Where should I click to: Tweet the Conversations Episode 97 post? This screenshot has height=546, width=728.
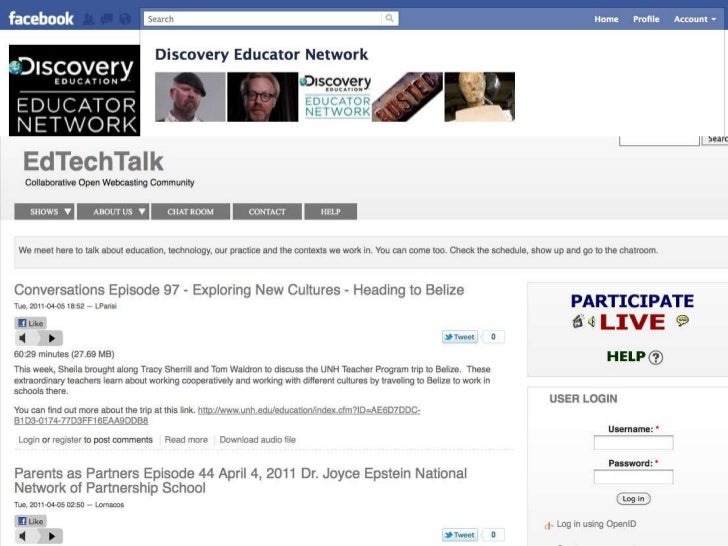(460, 337)
